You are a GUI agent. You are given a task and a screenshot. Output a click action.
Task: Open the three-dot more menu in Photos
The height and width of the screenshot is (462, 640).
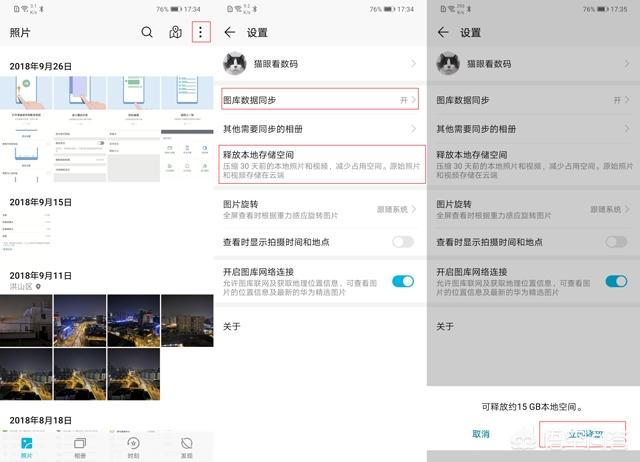pos(201,33)
